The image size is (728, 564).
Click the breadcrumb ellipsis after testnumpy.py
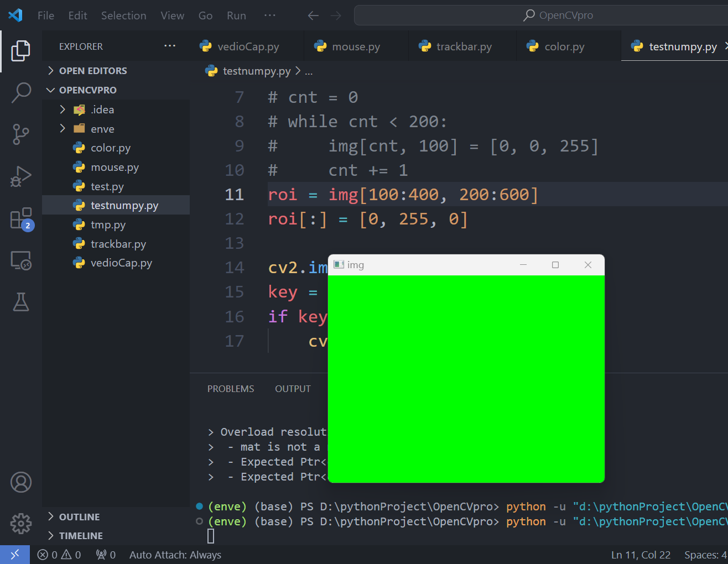(x=309, y=71)
